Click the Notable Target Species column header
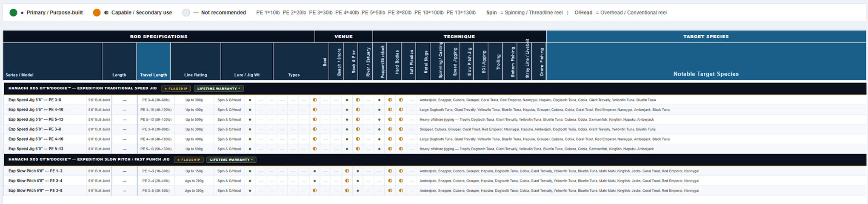Screen dimensions: 868x204 pos(706,61)
